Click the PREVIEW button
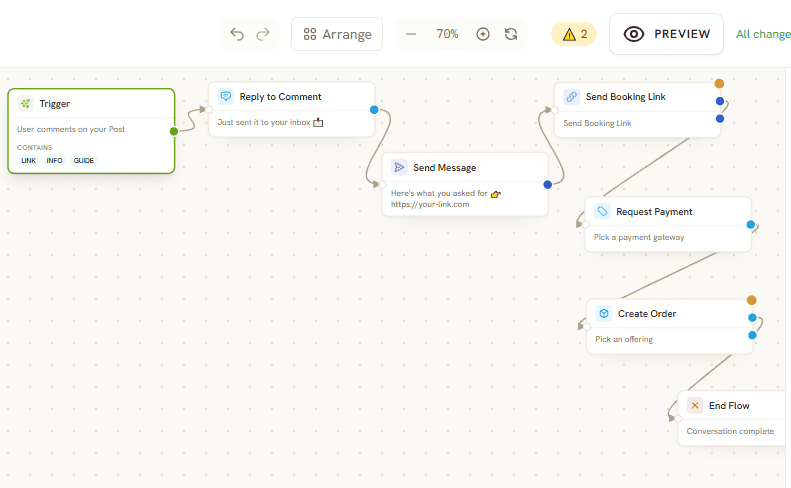The image size is (791, 488). point(666,34)
